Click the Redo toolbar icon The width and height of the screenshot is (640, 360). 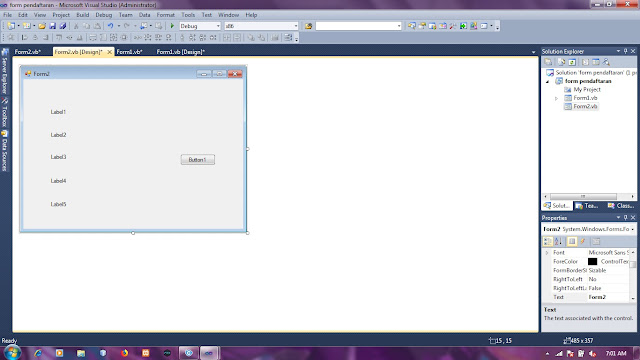127,26
